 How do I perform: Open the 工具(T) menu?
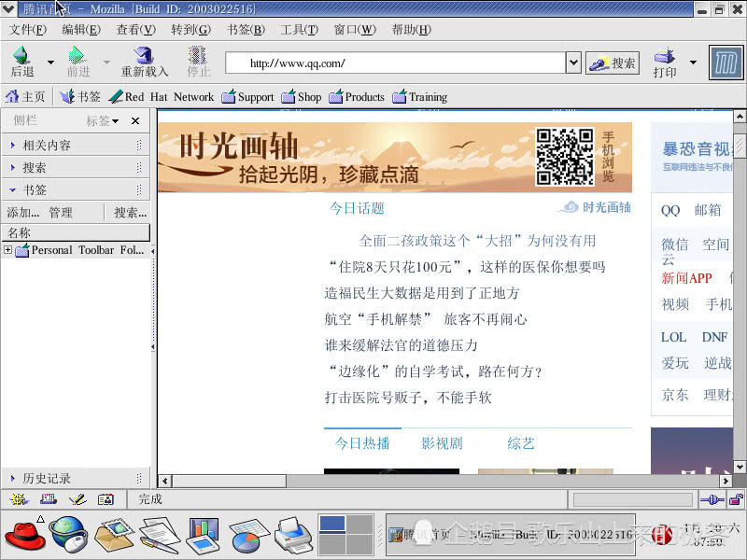click(299, 30)
